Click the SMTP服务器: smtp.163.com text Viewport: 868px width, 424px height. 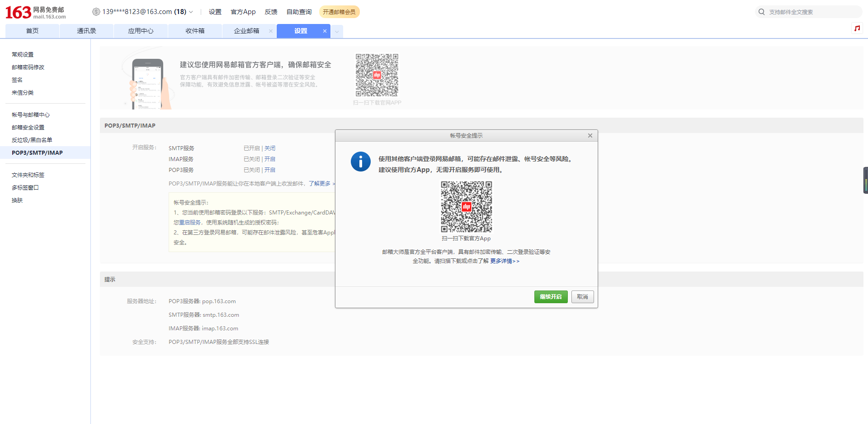(204, 314)
